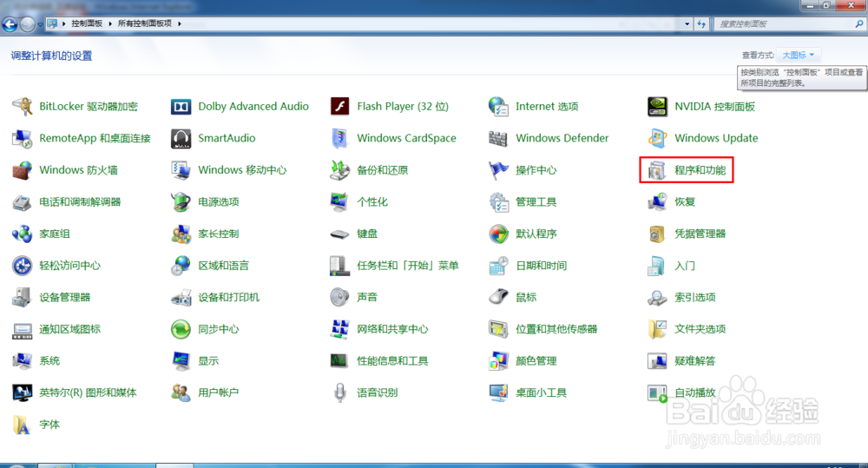Open the 字体 fonts folder icon
This screenshot has width=868, height=468.
(x=22, y=425)
